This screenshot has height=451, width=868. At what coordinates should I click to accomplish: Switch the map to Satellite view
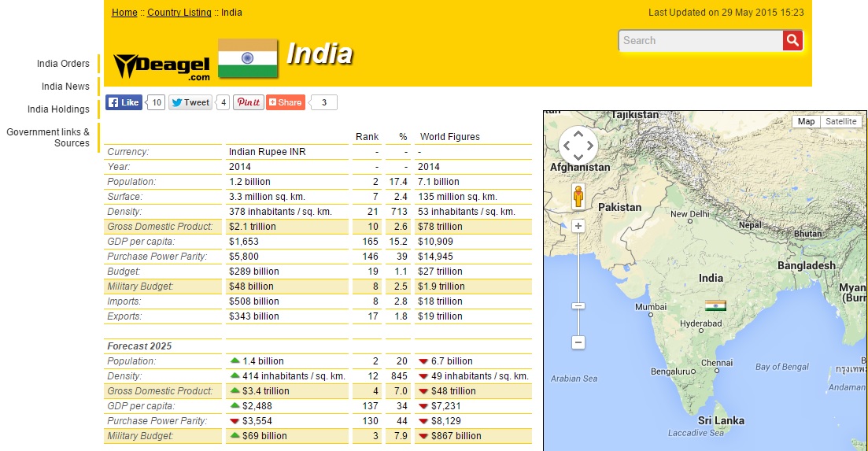tap(841, 121)
